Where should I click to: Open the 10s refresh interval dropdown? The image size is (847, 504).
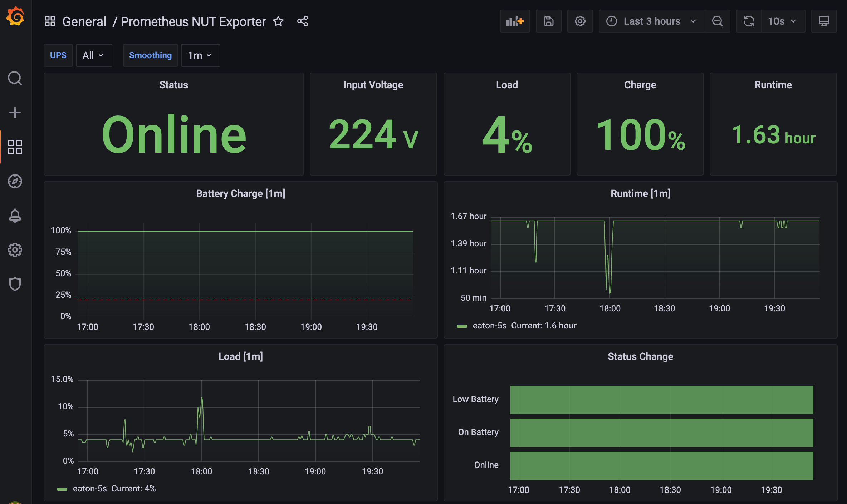pos(783,21)
